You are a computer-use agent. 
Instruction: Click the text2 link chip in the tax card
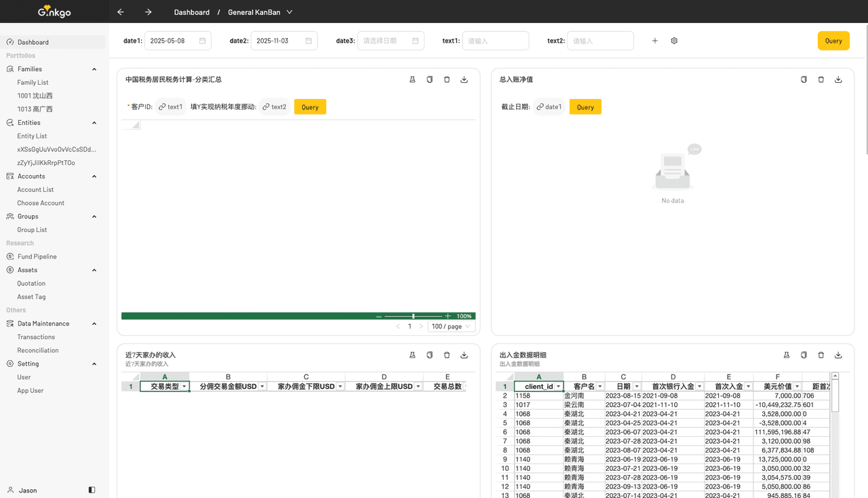click(x=275, y=107)
